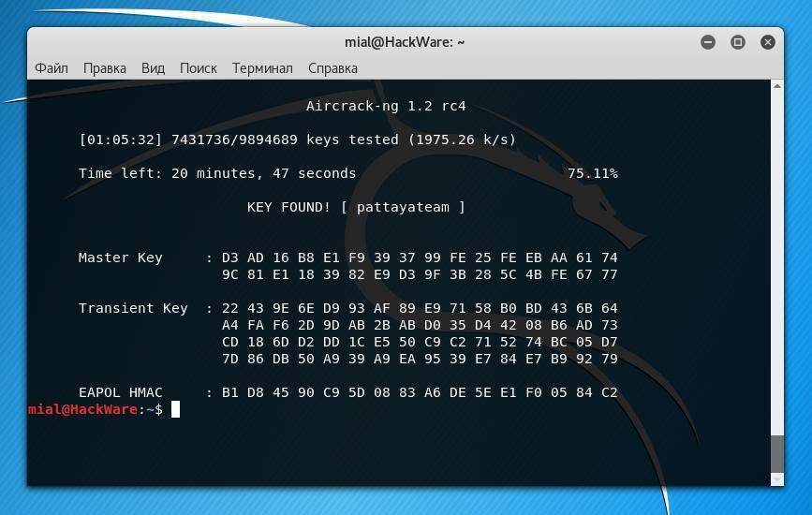Click the (1975.26 k/s) speed value
812x515 pixels.
click(462, 140)
